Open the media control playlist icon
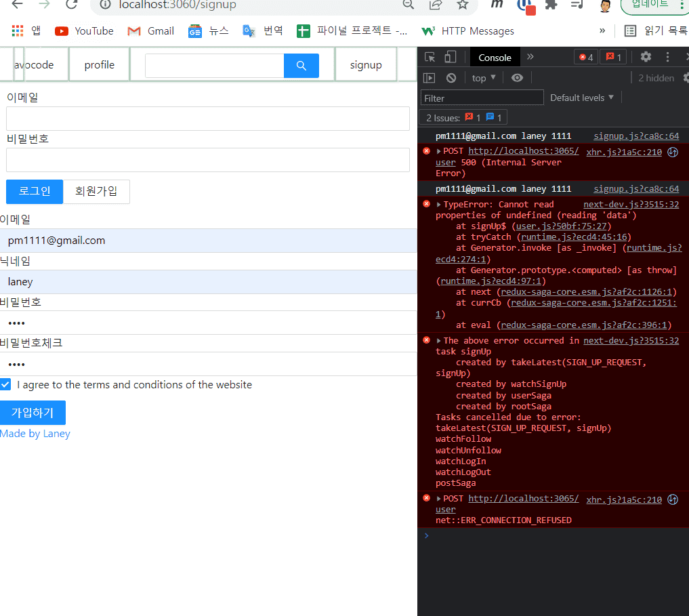Image resolution: width=689 pixels, height=616 pixels. point(577,4)
